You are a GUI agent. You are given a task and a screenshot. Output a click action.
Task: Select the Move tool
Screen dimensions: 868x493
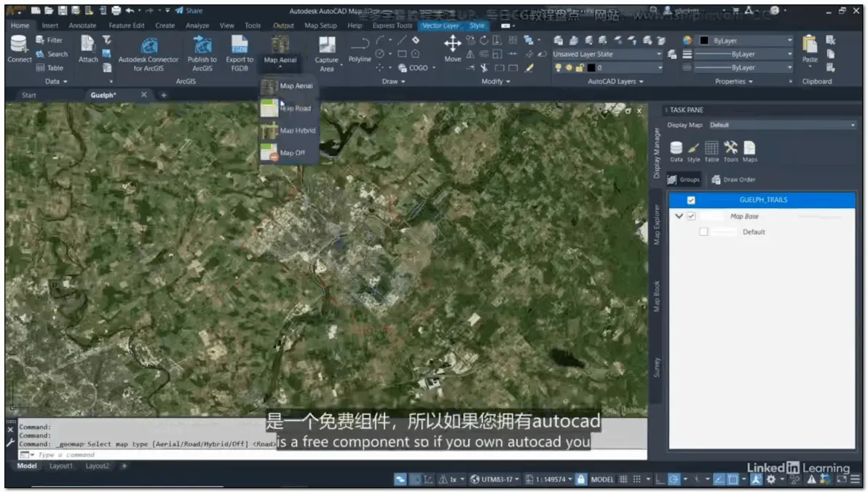(452, 49)
